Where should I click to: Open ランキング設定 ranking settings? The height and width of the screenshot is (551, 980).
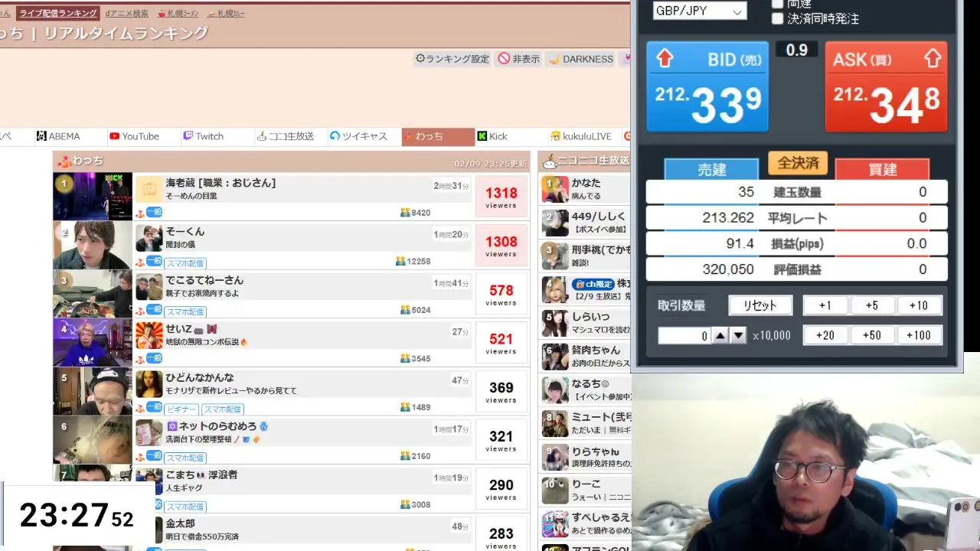pyautogui.click(x=452, y=59)
